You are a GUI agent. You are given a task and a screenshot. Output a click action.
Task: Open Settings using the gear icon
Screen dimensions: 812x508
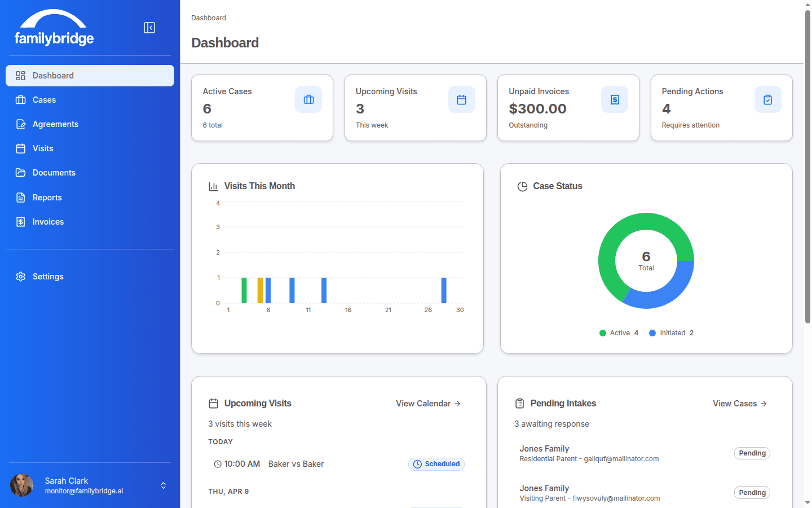(20, 276)
